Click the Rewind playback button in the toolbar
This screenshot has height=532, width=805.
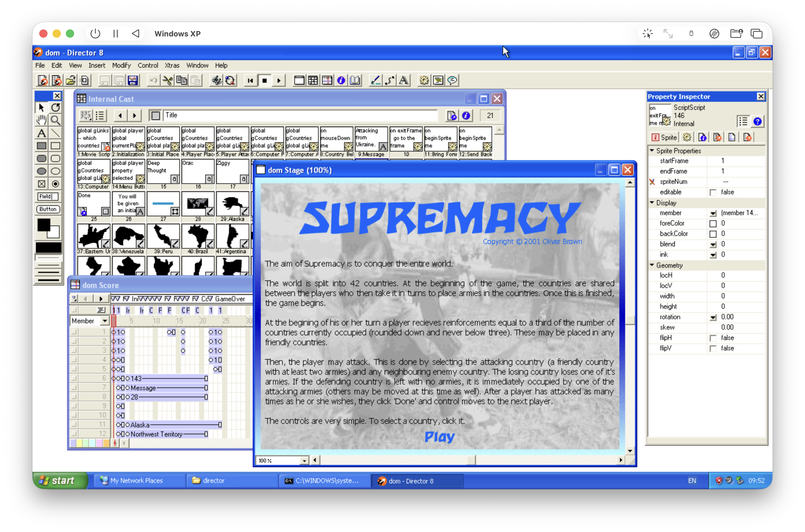250,80
